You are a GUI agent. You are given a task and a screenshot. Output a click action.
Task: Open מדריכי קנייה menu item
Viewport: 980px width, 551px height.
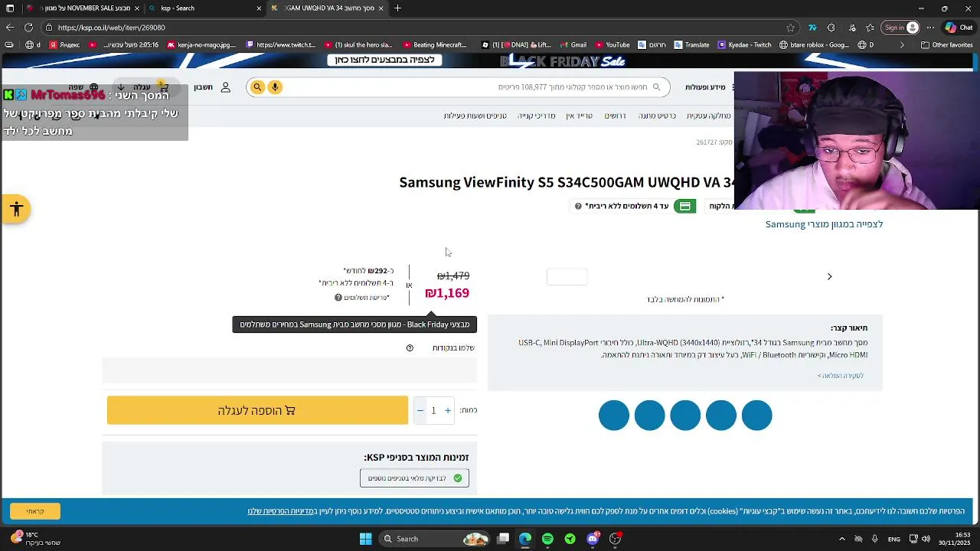(x=536, y=116)
